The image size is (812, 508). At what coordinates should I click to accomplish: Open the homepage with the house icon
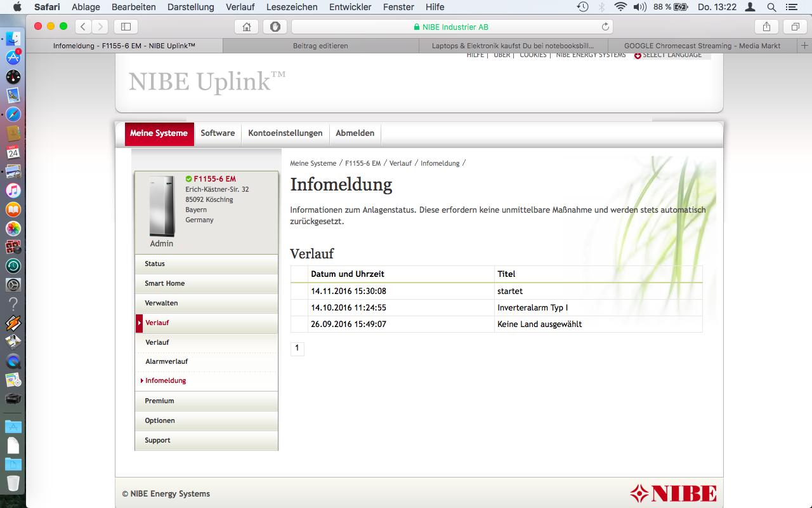pos(247,27)
